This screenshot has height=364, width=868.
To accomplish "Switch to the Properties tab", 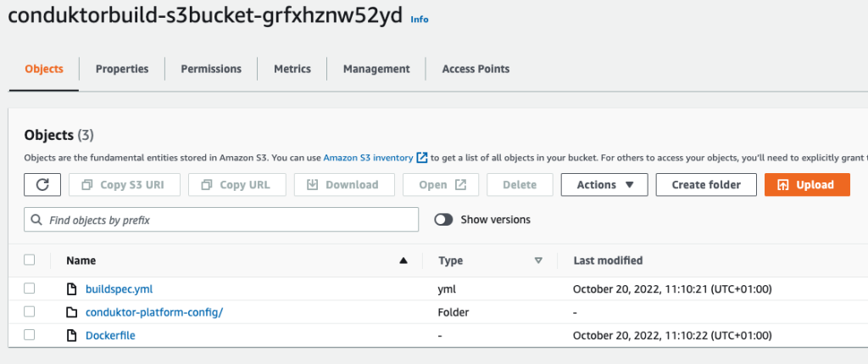I will pyautogui.click(x=122, y=69).
